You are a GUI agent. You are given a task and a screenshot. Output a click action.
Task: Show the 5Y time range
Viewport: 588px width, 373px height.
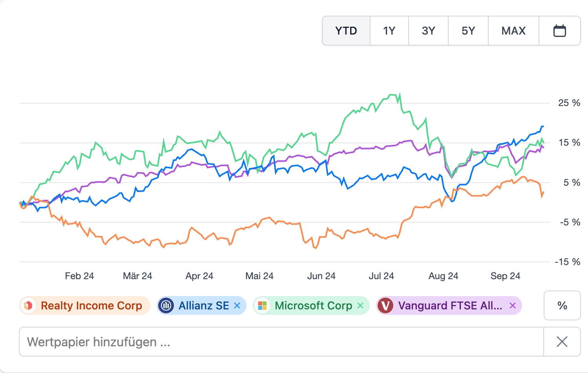point(468,31)
